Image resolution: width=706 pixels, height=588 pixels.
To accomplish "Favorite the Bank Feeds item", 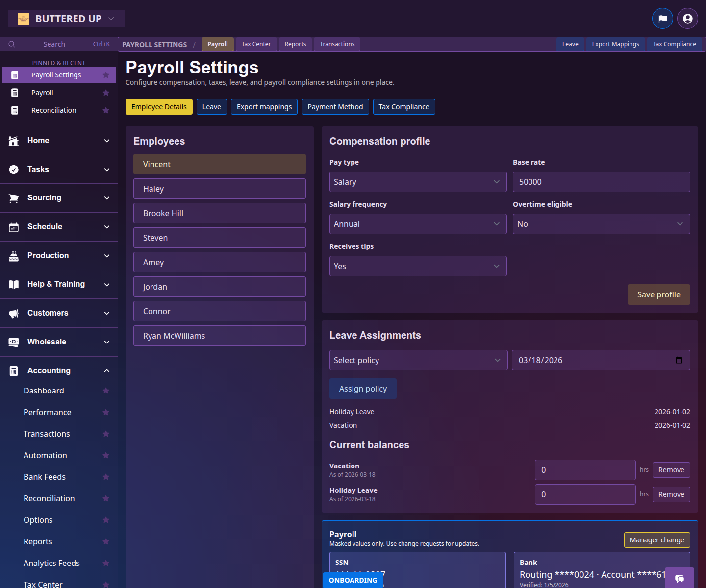I will coord(106,477).
